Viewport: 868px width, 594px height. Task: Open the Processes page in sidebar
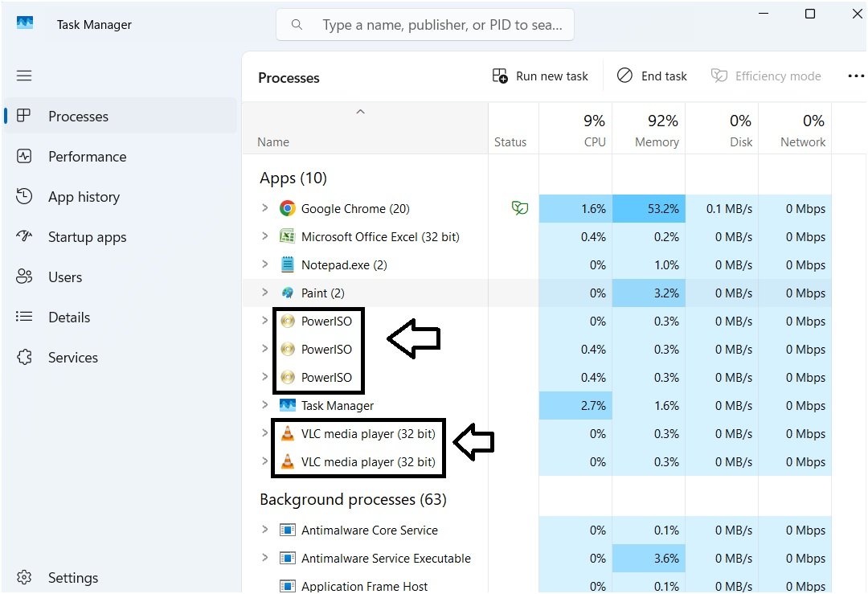[x=121, y=117]
